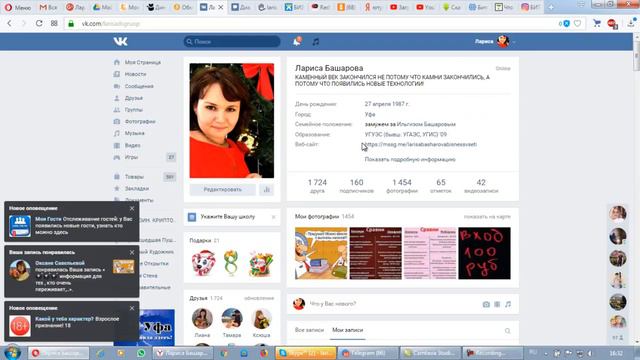This screenshot has height=360, width=640.
Task: Open the 42 видеозаписи counter
Action: (x=481, y=186)
